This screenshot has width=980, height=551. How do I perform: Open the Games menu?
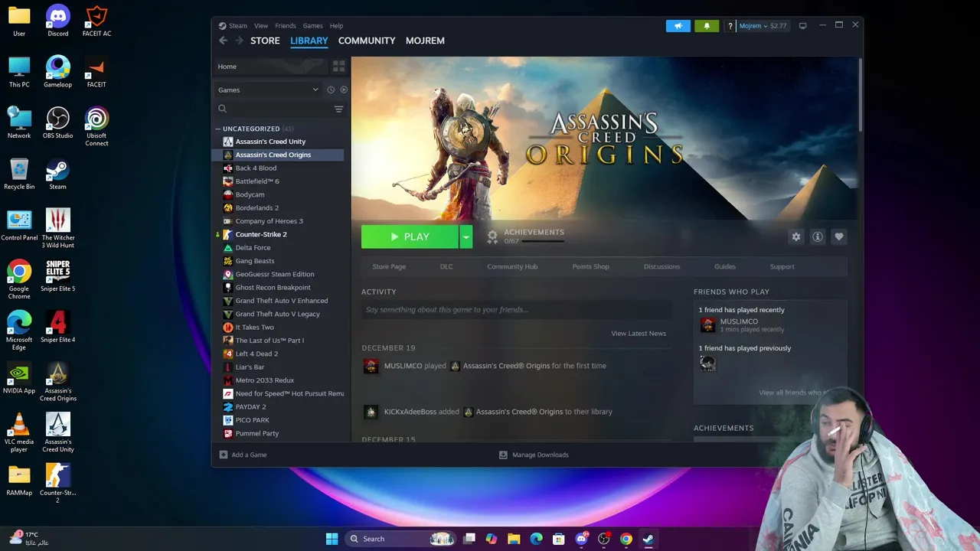coord(312,26)
